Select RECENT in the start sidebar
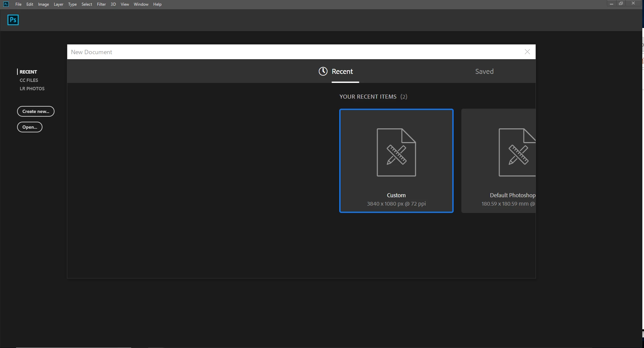The height and width of the screenshot is (348, 644). pyautogui.click(x=28, y=72)
